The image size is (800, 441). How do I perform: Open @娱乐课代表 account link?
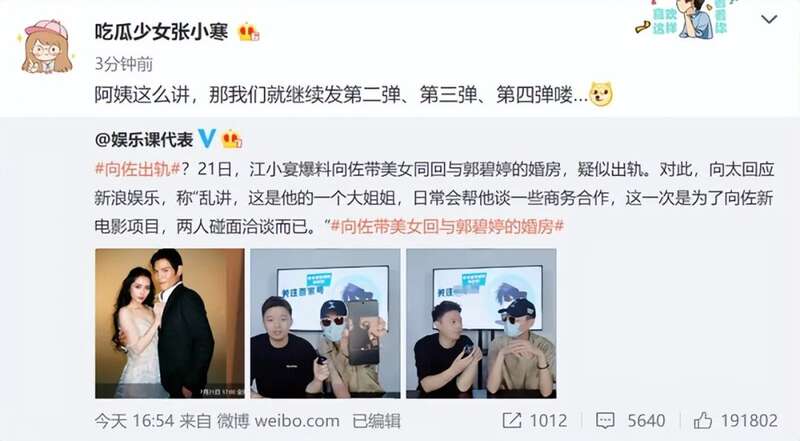click(144, 139)
